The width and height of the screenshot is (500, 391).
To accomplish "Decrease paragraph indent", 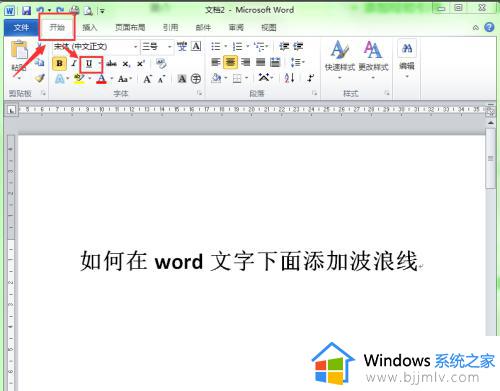I will [284, 46].
